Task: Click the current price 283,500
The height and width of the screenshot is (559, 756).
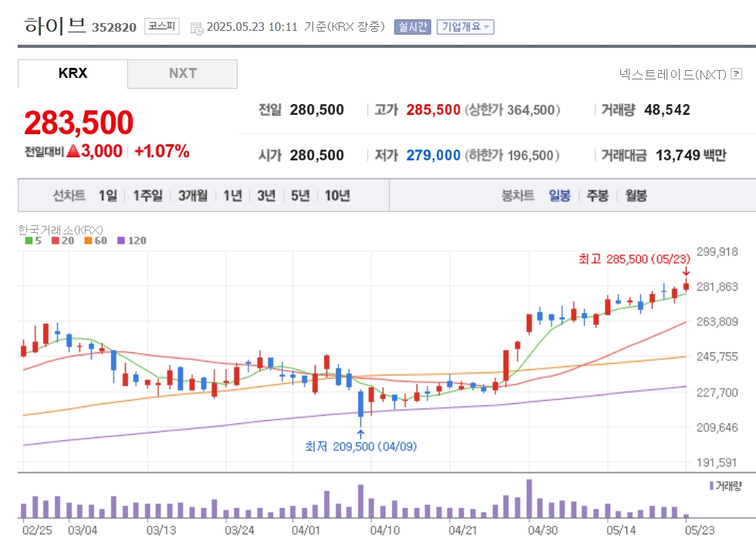Action: [x=79, y=123]
